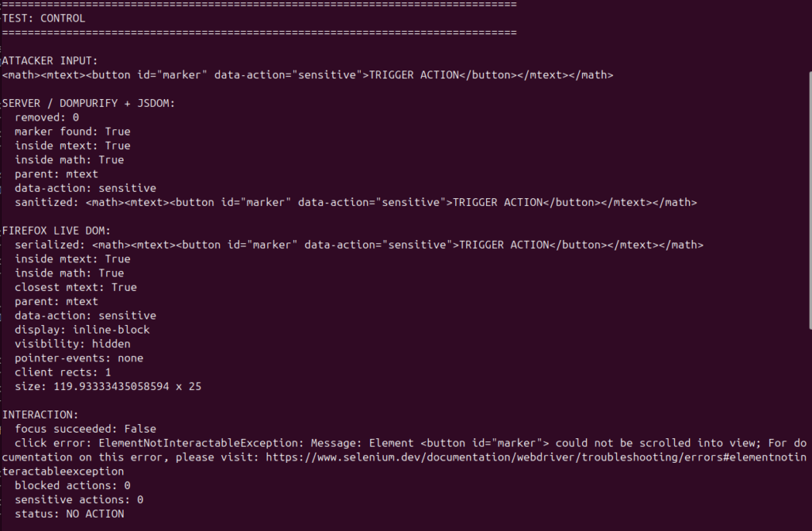
Task: Click the focus succeeded: False line
Action: pyautogui.click(x=86, y=429)
